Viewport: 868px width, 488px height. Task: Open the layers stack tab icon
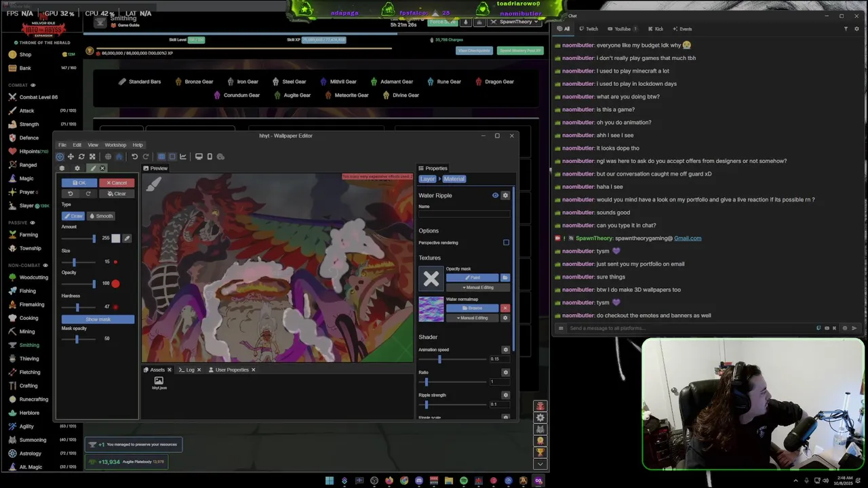pyautogui.click(x=62, y=168)
